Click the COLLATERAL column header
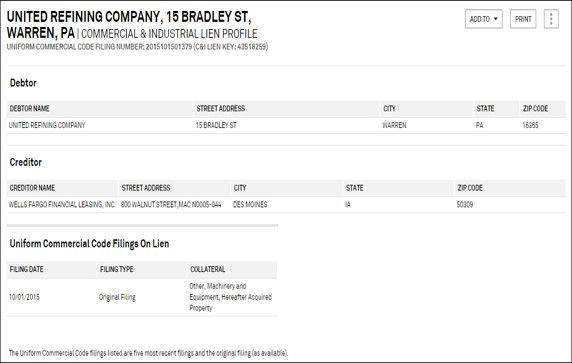Viewport: 572px width, 363px height. pyautogui.click(x=208, y=269)
